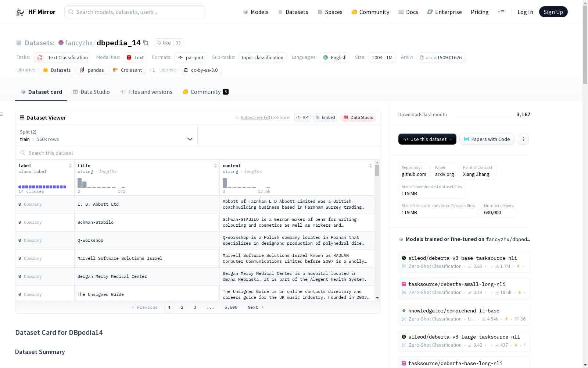This screenshot has height=368, width=588.
Task: Open Community in top navigation
Action: (370, 12)
